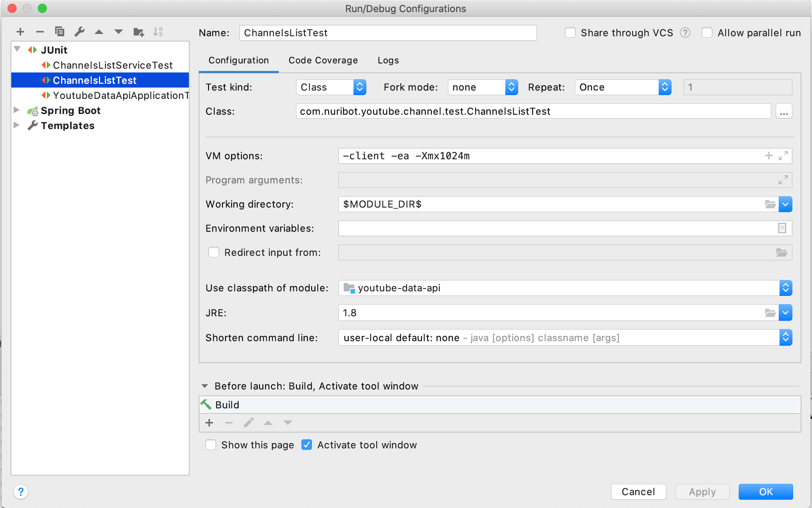Click the add new configuration plus icon
The image size is (812, 508).
tap(20, 32)
